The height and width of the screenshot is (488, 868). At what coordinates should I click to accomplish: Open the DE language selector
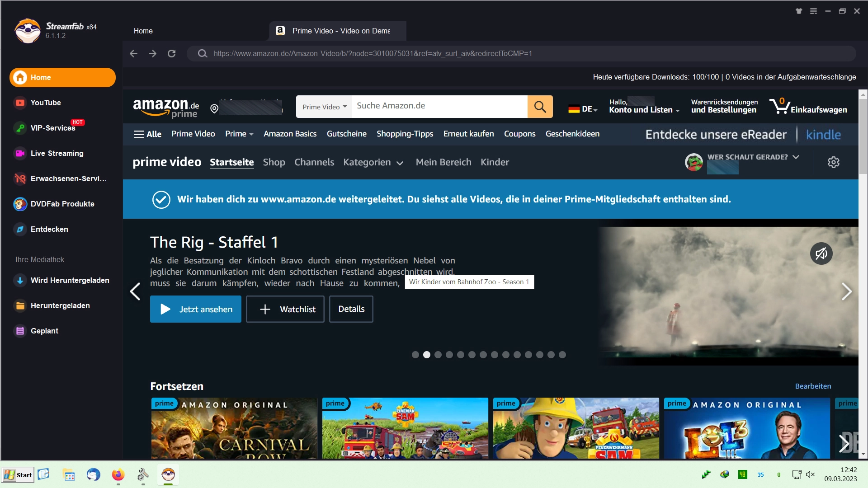(583, 109)
